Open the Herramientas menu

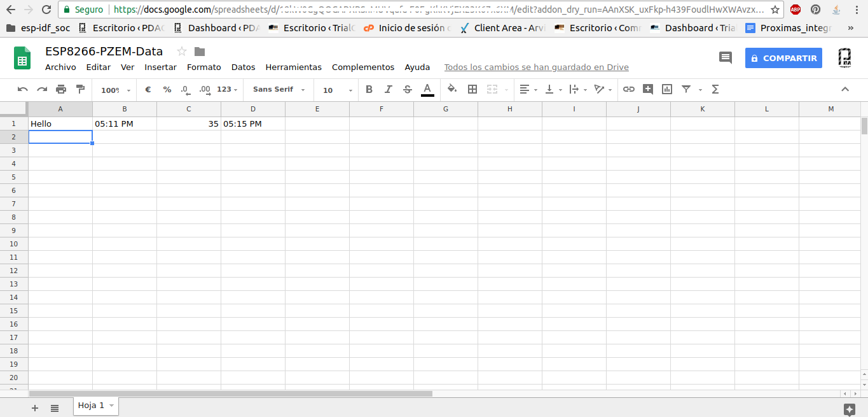point(294,67)
